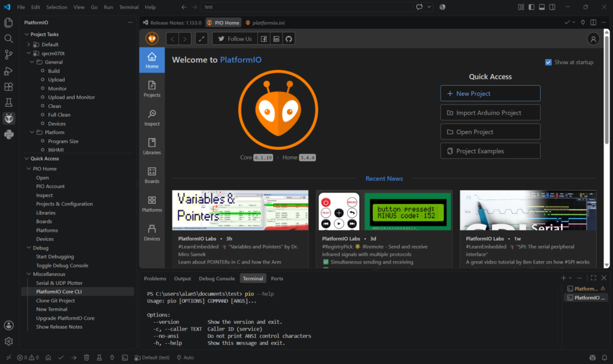Maximize the terminal panel size
The image size is (613, 364).
pyautogui.click(x=593, y=278)
